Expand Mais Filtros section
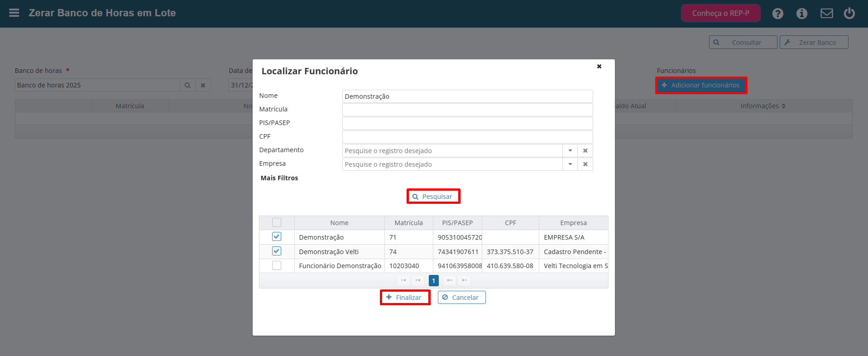This screenshot has height=356, width=868. click(279, 178)
